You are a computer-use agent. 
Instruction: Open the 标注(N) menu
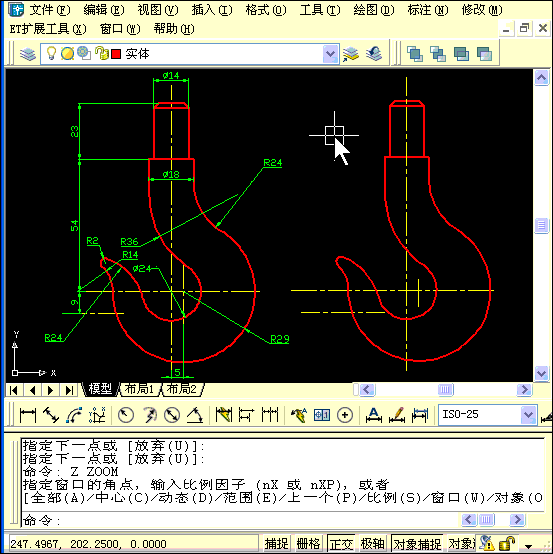(428, 10)
